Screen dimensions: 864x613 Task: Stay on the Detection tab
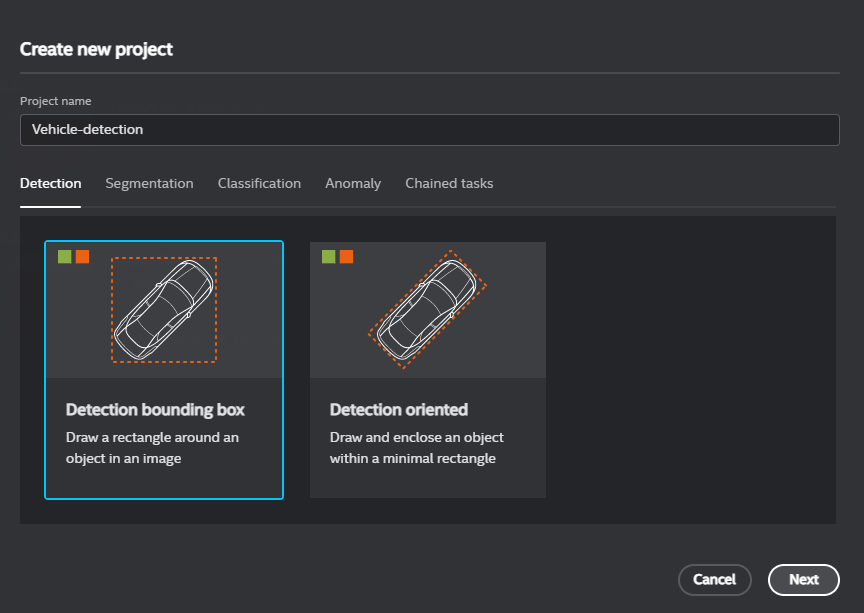[50, 183]
